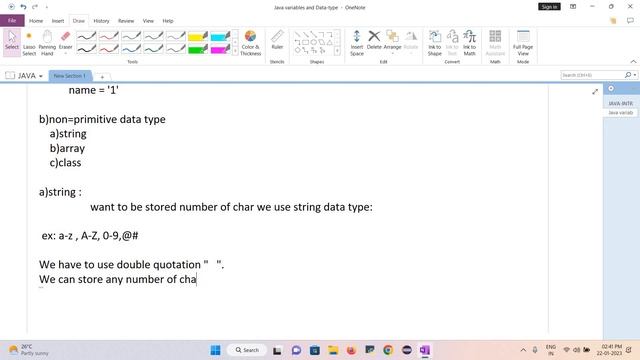This screenshot has width=640, height=360.
Task: Pick the diamond shape
Action: pyautogui.click(x=298, y=50)
